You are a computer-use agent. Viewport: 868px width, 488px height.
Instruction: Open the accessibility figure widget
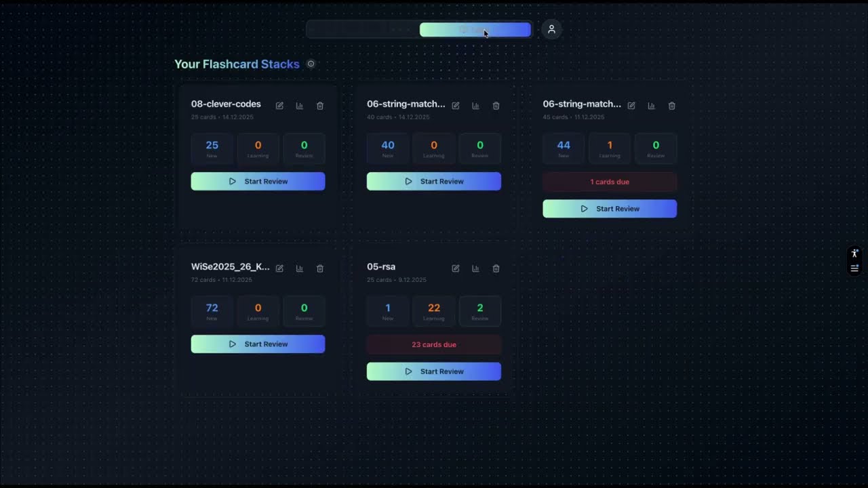(x=854, y=253)
